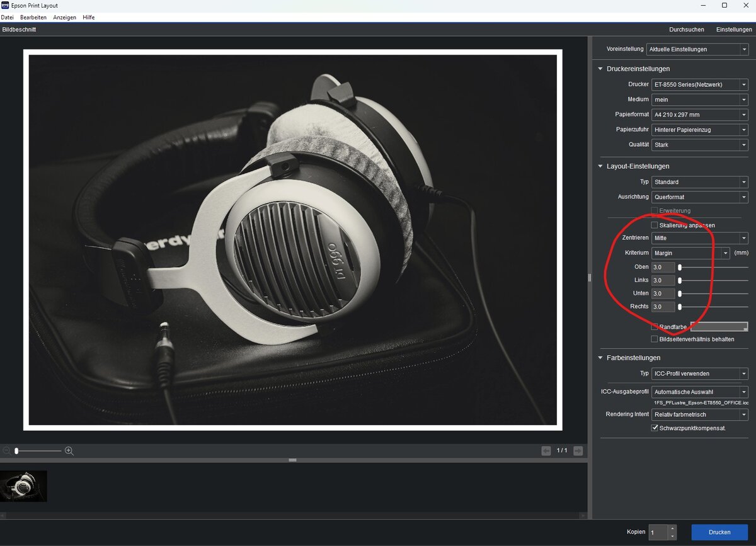Image resolution: width=756 pixels, height=546 pixels.
Task: Open the Bearbeiten menu
Action: point(33,17)
